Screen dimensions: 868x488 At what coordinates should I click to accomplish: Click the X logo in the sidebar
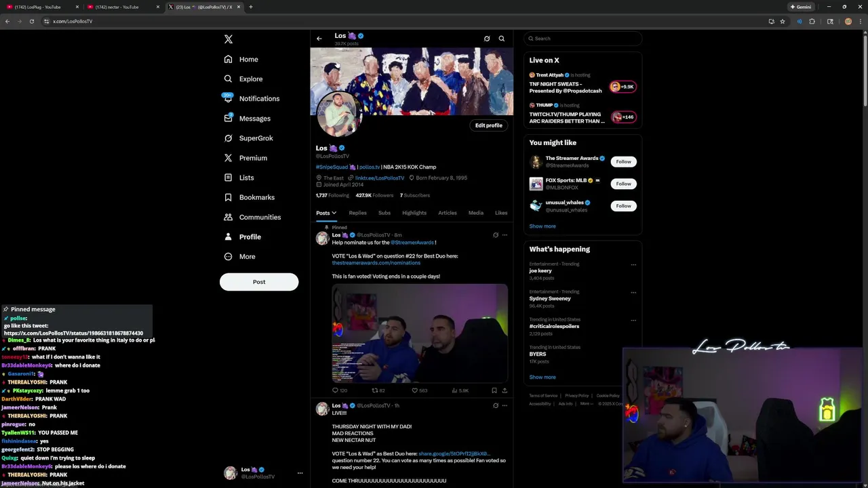pyautogui.click(x=229, y=39)
